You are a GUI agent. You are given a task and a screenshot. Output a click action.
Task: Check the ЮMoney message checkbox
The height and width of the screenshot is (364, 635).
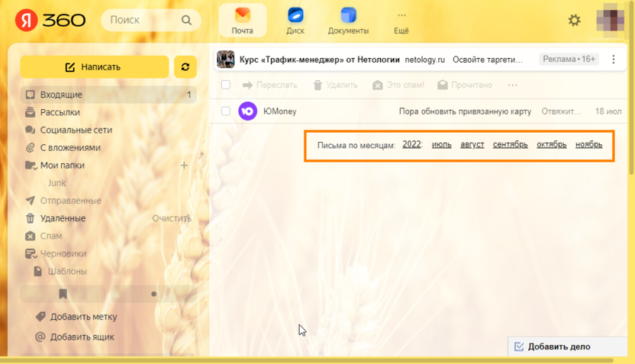point(226,111)
